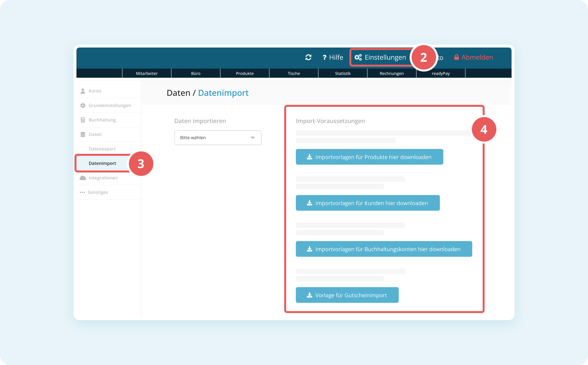The image size is (588, 365).
Task: Click the Einstellungen gears icon
Action: click(358, 57)
